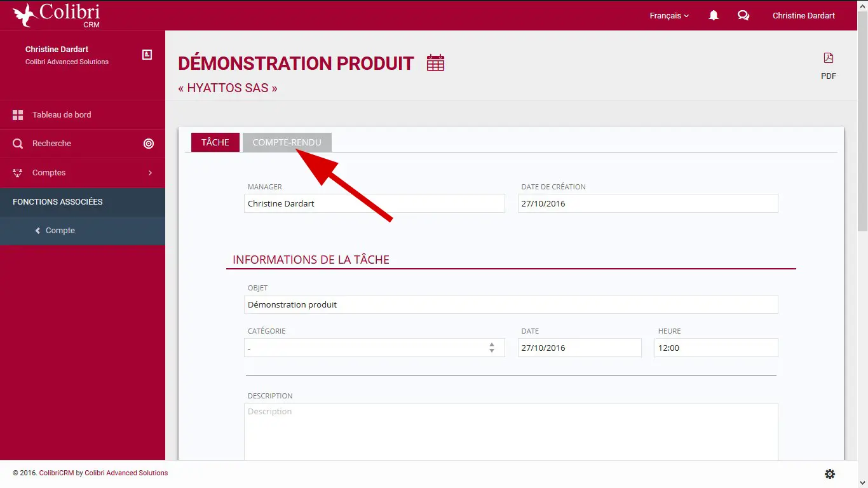Viewport: 868px width, 488px height.
Task: Expand the Comptes menu chevron
Action: (150, 173)
